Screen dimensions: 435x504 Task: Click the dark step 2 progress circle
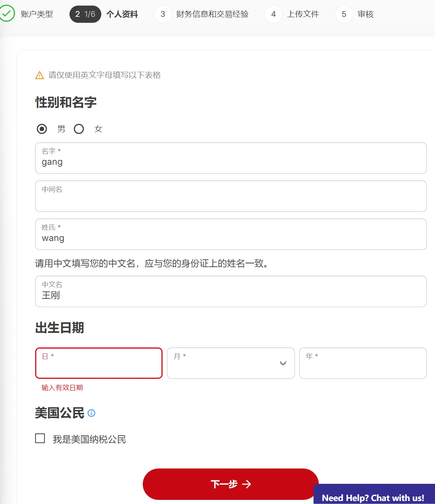tap(85, 14)
